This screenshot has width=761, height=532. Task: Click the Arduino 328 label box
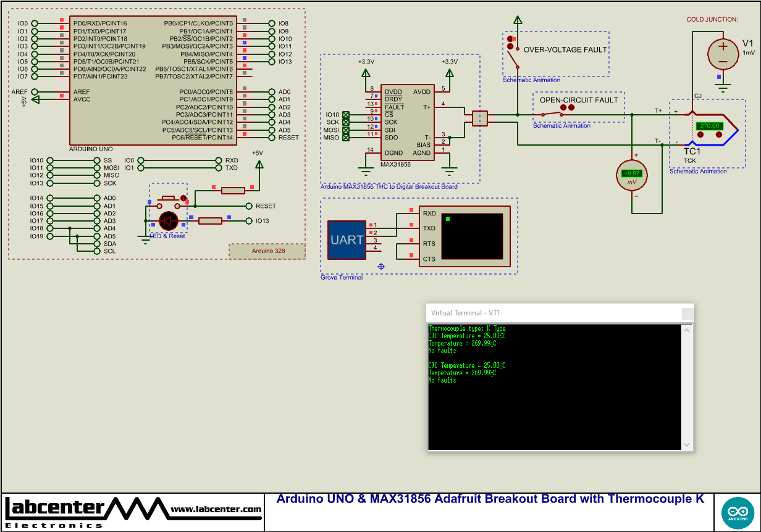266,251
